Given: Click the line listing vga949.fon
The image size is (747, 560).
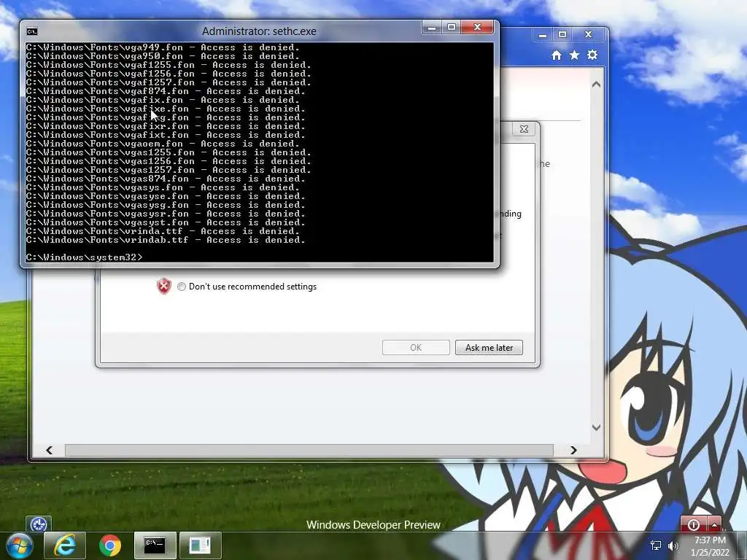Looking at the screenshot, I should click(x=163, y=47).
